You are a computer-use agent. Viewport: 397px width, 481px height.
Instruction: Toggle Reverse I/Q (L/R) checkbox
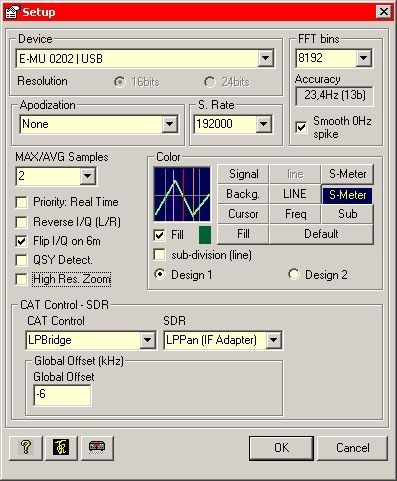21,222
